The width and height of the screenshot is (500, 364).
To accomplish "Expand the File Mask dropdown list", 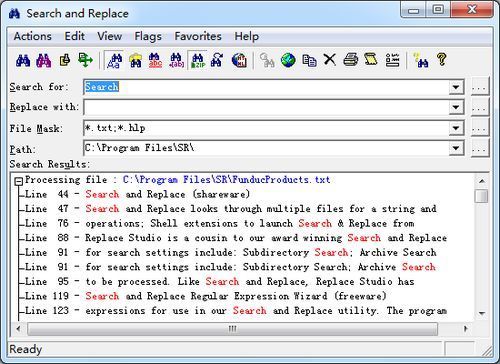I will pyautogui.click(x=456, y=128).
